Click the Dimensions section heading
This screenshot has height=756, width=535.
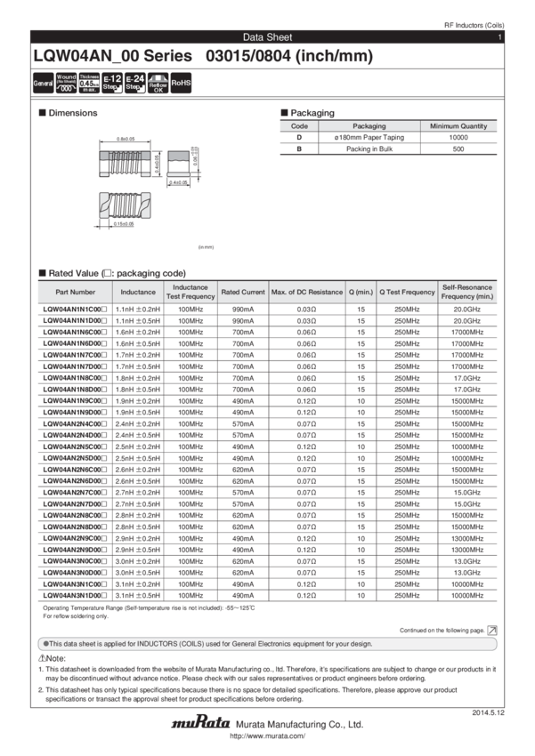68,113
